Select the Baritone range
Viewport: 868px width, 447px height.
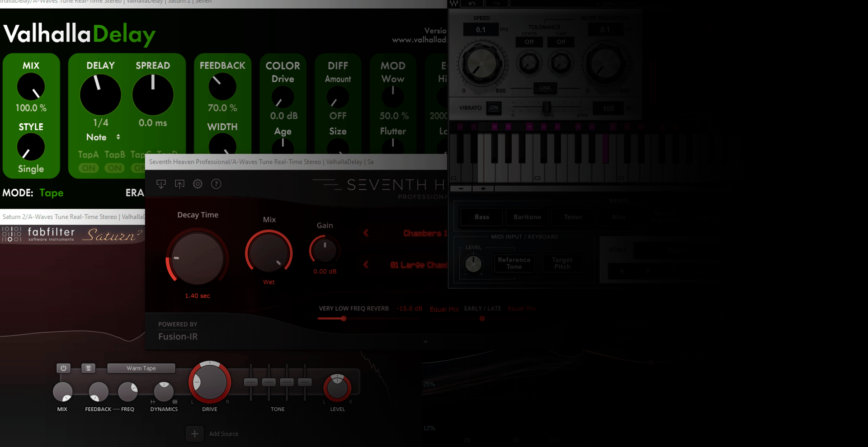pyautogui.click(x=527, y=217)
